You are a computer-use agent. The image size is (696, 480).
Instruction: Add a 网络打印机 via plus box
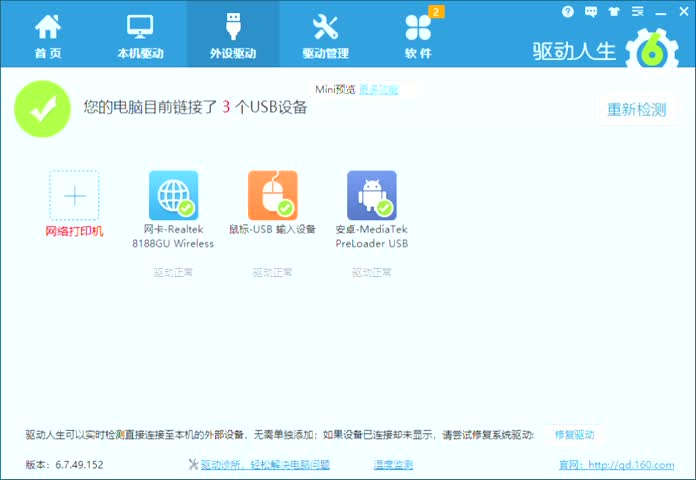coord(74,195)
